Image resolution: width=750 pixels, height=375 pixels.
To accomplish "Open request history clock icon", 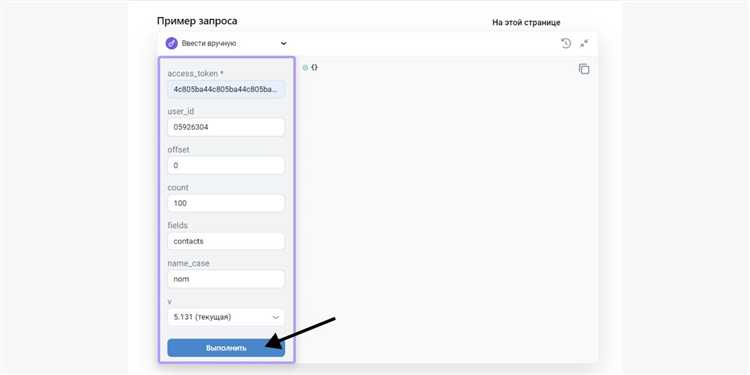I will (566, 44).
